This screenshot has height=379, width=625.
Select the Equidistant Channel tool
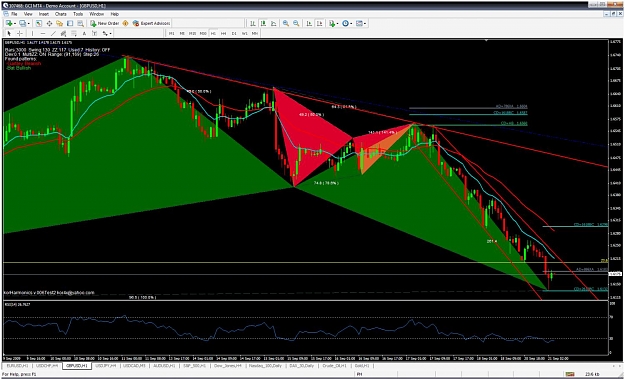click(63, 33)
